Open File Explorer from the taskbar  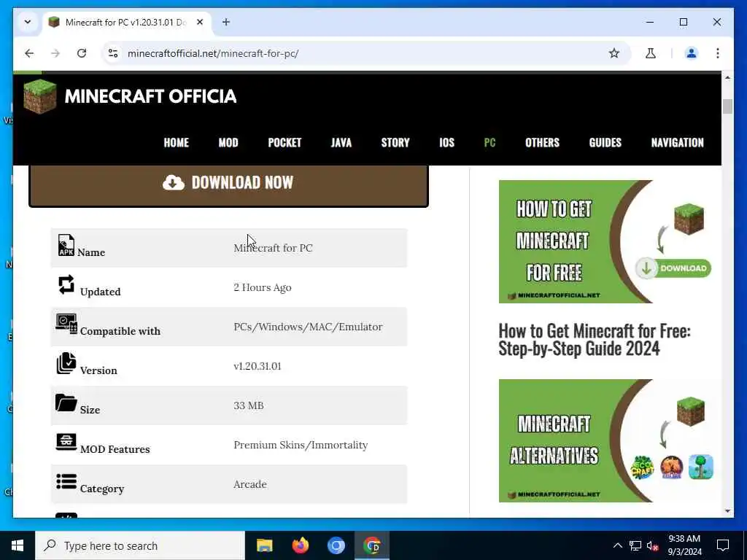(x=264, y=545)
